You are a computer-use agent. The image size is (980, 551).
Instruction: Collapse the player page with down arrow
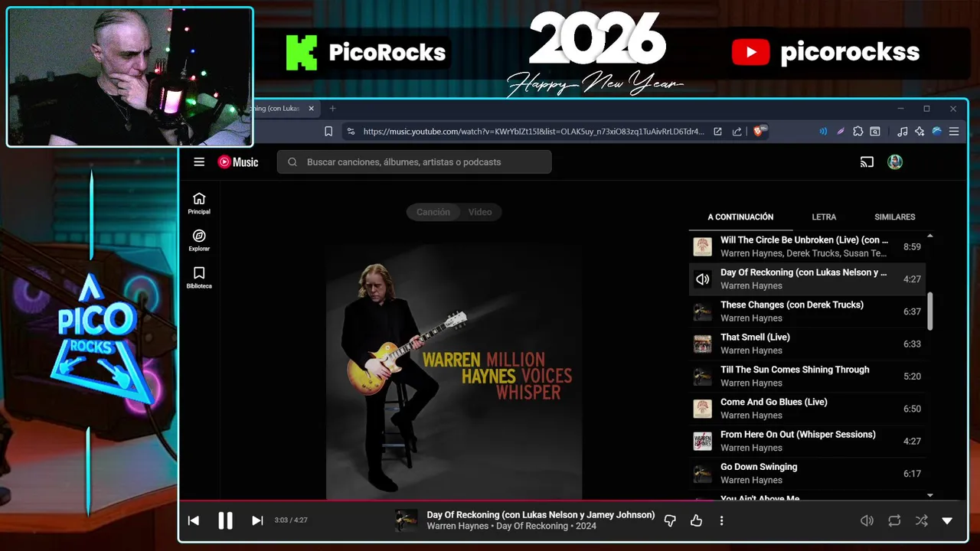point(947,520)
